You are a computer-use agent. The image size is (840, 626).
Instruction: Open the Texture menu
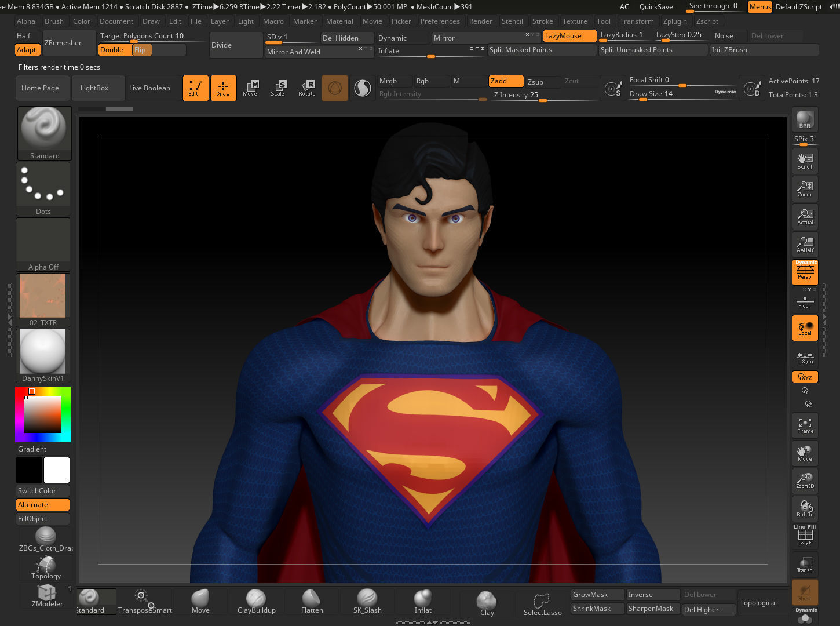(x=575, y=21)
